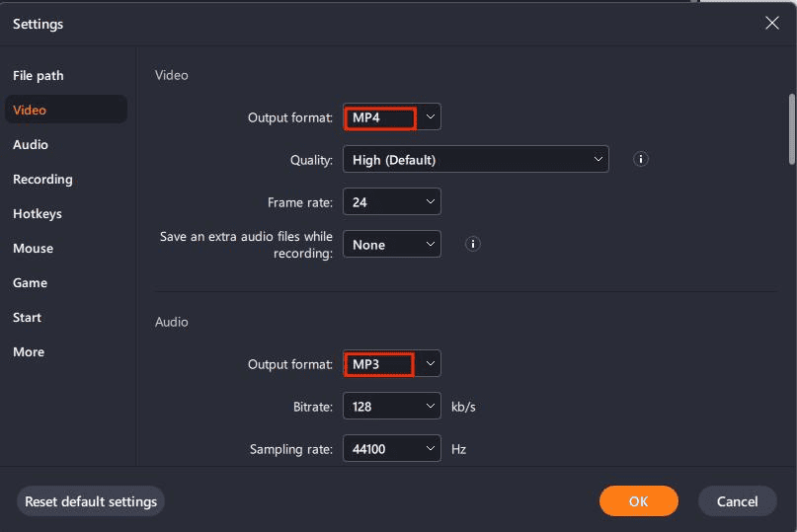Switch to the File path section
Screen dimensions: 797x532
point(39,76)
